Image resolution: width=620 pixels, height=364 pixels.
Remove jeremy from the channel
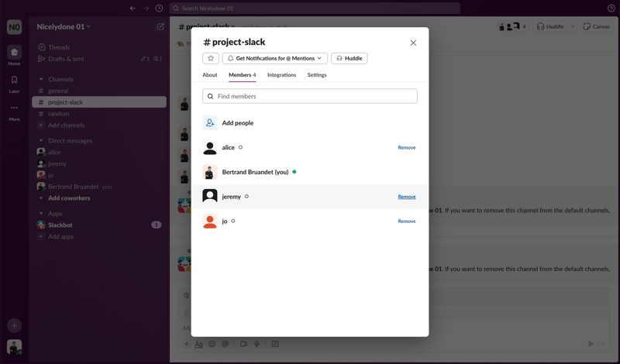click(x=406, y=197)
